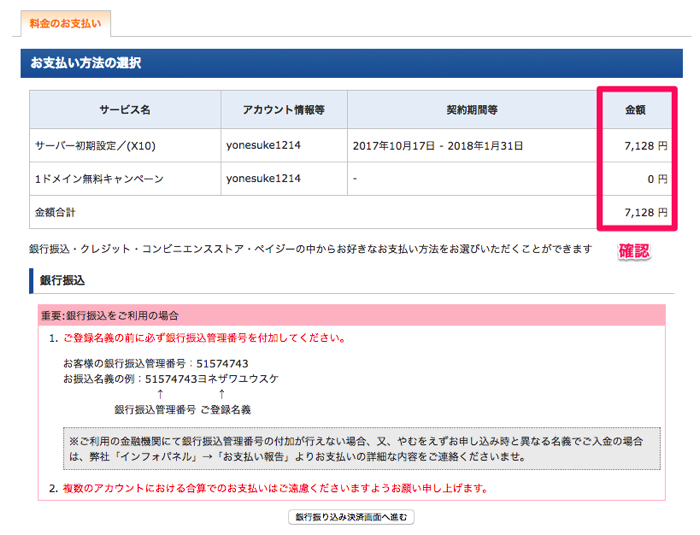
Task: Select the 1ドメイン無料キャンペーン cell
Action: pyautogui.click(x=125, y=179)
